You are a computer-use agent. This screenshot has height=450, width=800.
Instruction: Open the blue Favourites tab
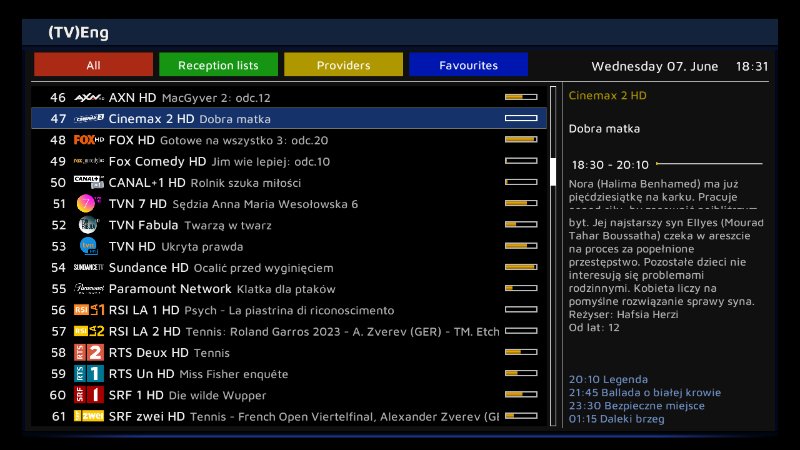pyautogui.click(x=468, y=65)
